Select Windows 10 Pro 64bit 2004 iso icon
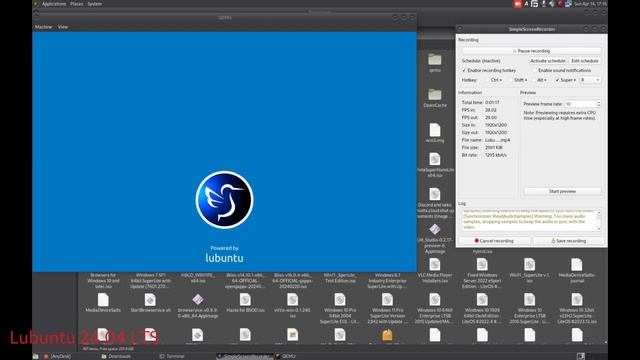The image size is (640, 360). click(x=340, y=300)
